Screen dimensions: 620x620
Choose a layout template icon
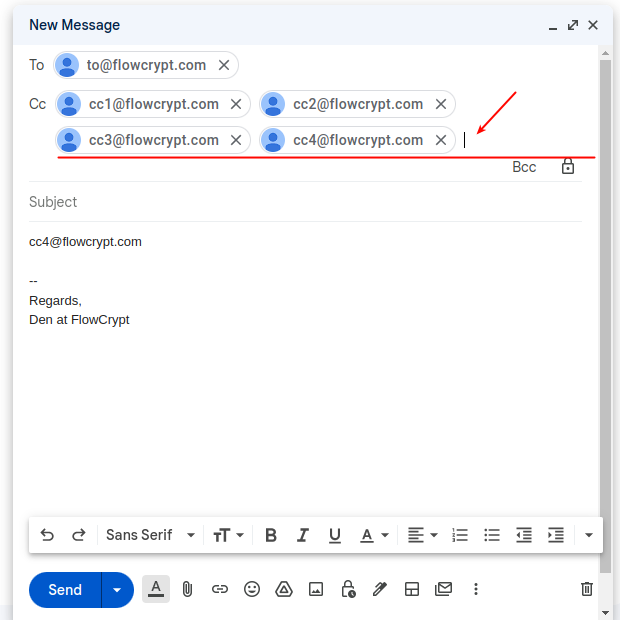[412, 589]
